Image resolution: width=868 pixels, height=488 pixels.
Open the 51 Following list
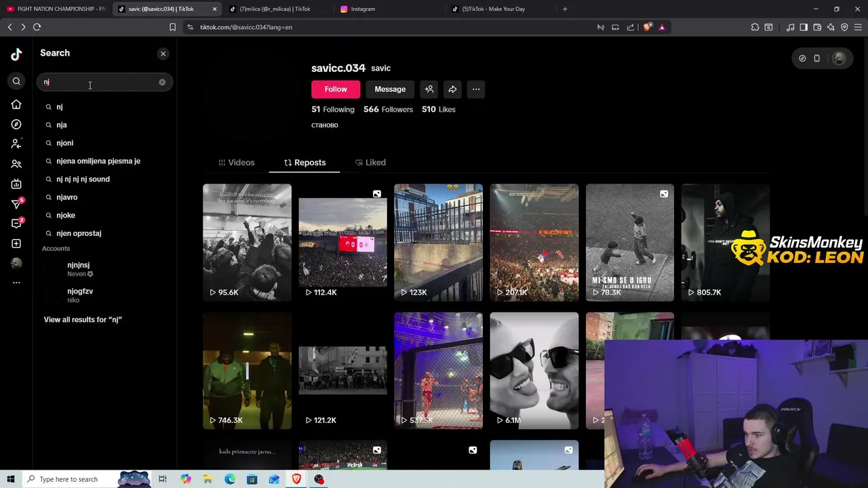[x=333, y=109]
